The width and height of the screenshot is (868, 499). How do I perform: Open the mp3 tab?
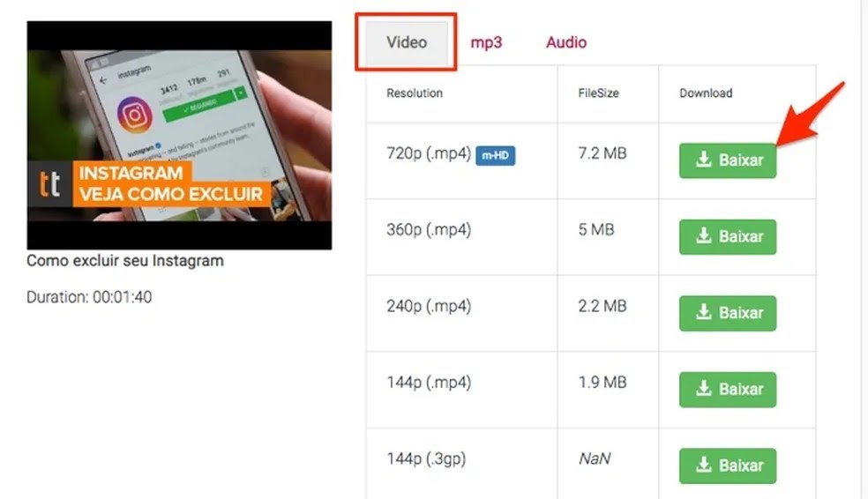pyautogui.click(x=486, y=42)
